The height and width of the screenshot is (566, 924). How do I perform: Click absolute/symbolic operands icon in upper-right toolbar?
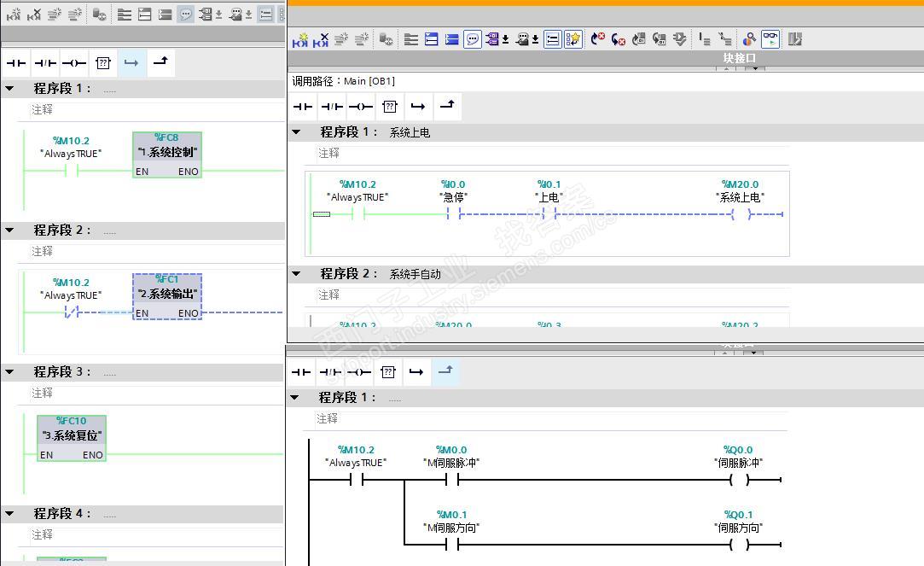492,39
